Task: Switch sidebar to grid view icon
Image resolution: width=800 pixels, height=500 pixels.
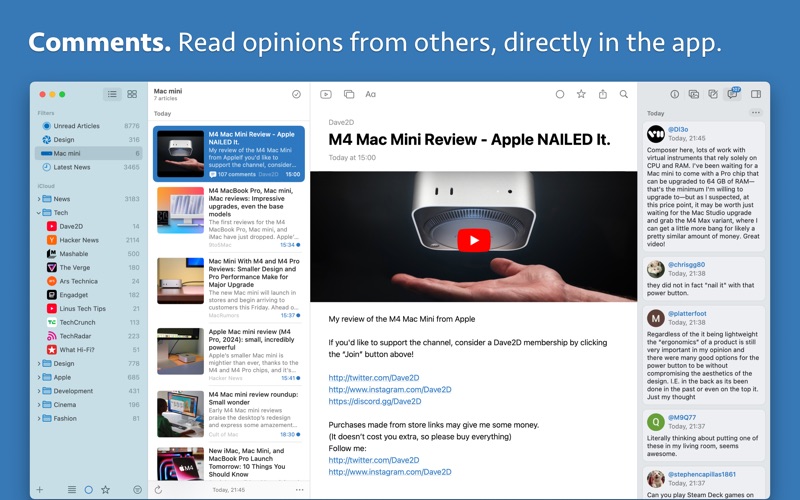Action: click(x=132, y=94)
